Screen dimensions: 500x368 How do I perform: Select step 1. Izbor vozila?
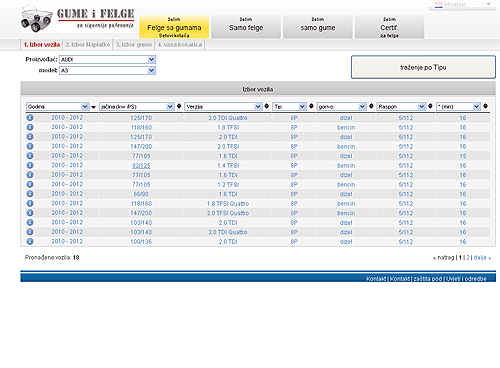point(42,44)
